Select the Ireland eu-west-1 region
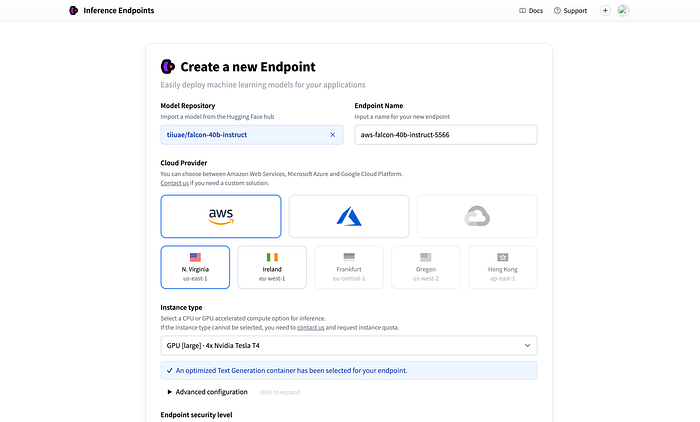The height and width of the screenshot is (422, 700). [272, 267]
